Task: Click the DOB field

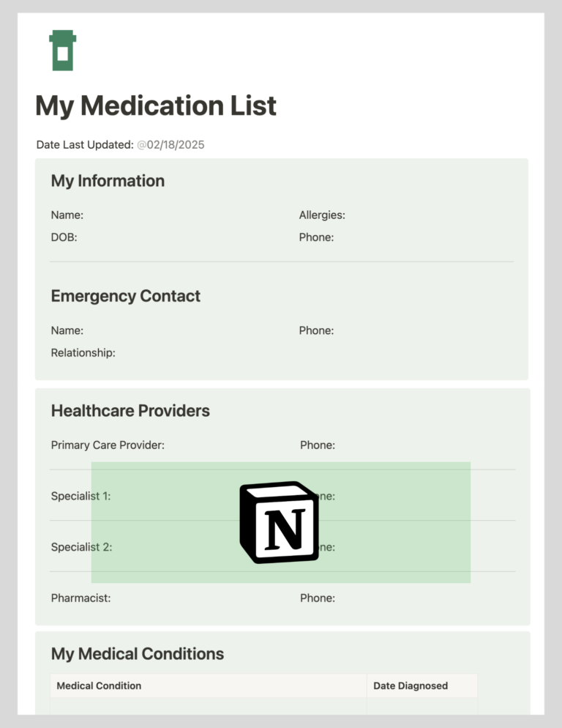Action: (x=64, y=237)
